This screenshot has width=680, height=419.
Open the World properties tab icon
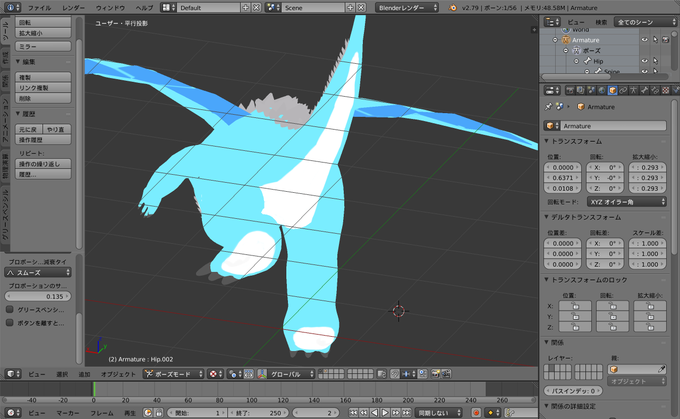[x=602, y=90]
